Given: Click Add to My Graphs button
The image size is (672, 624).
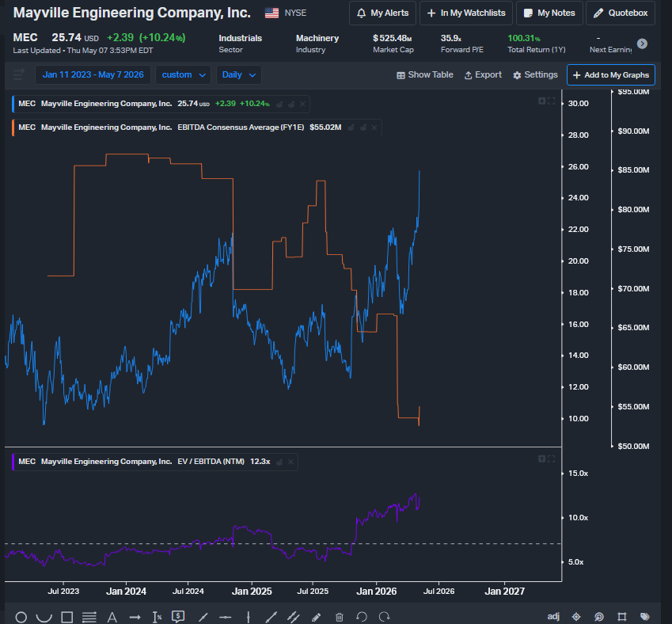Looking at the screenshot, I should point(611,75).
